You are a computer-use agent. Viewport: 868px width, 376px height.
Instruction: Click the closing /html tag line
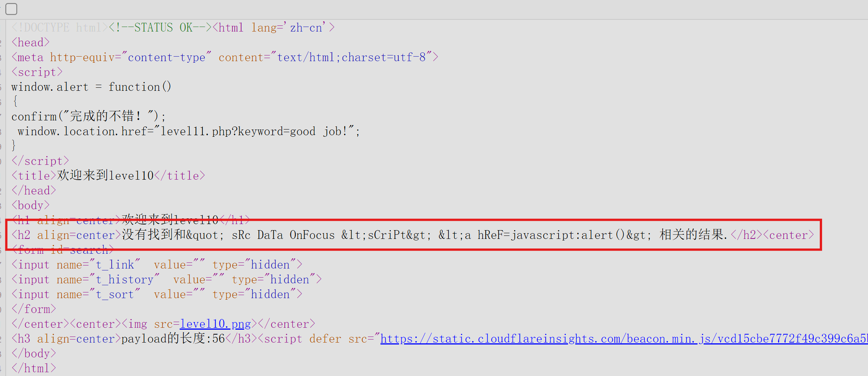(x=34, y=368)
